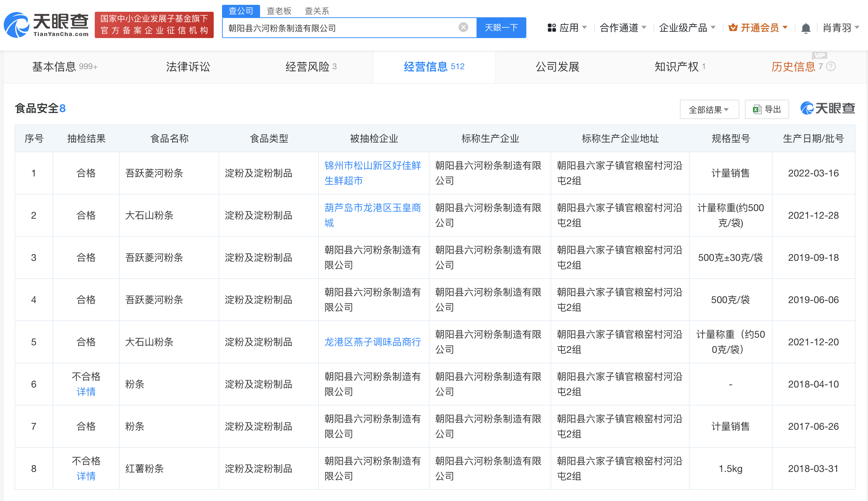868x501 pixels.
Task: Click the TianYanCha logo in the header
Action: pos(46,25)
